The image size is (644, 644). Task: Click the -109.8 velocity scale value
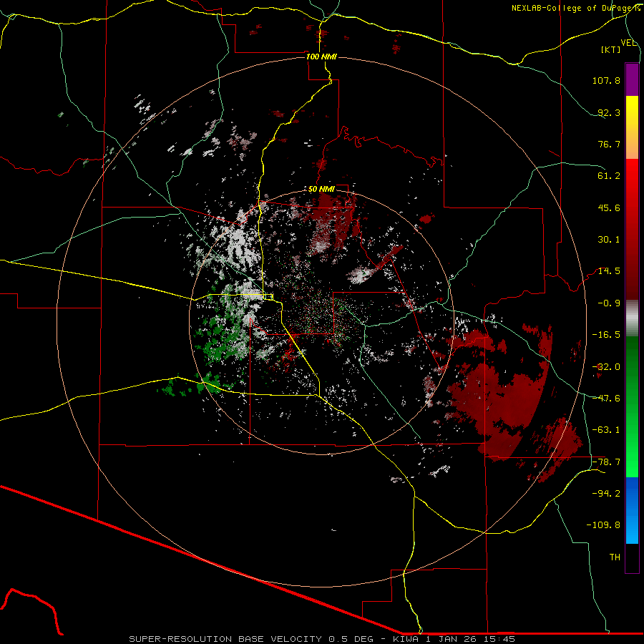tap(604, 525)
